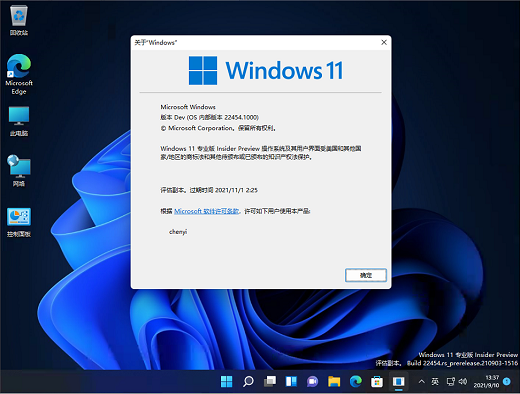
Task: Open the Chat app on taskbar
Action: [x=312, y=381]
